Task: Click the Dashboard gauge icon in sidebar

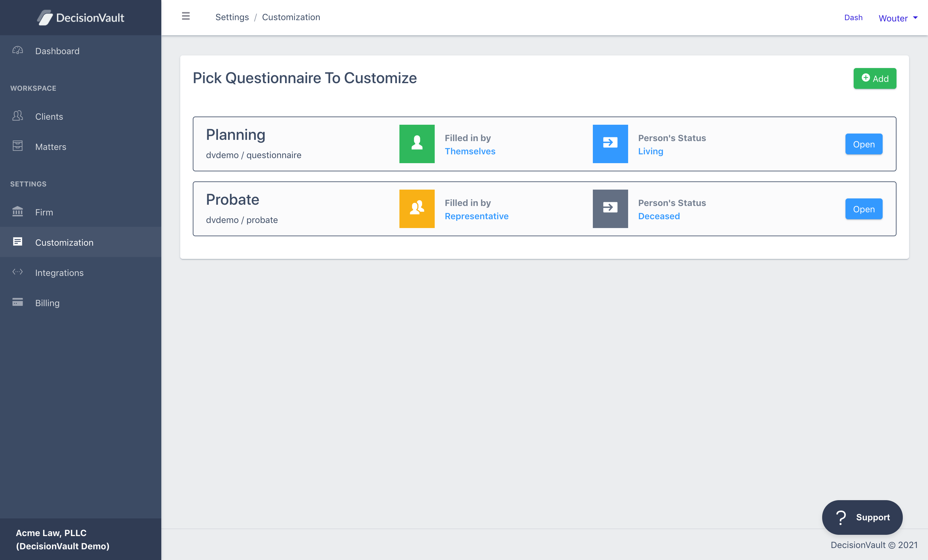Action: (18, 50)
